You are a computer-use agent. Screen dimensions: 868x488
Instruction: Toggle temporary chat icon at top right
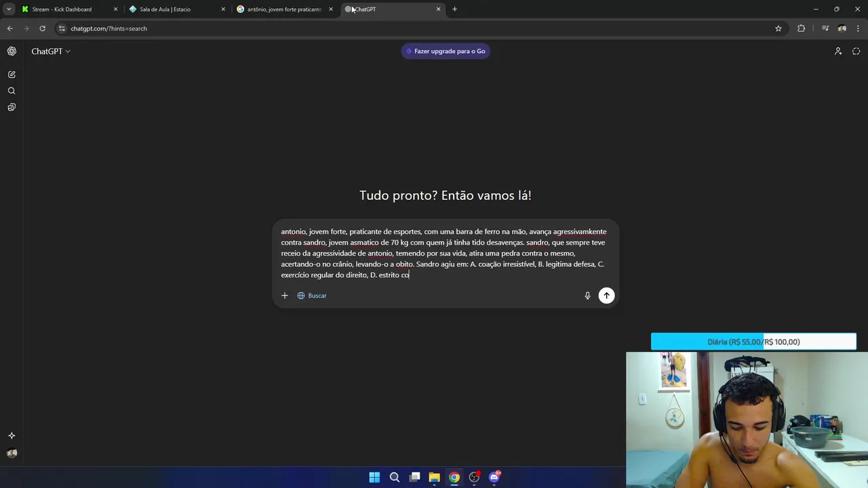tap(856, 51)
